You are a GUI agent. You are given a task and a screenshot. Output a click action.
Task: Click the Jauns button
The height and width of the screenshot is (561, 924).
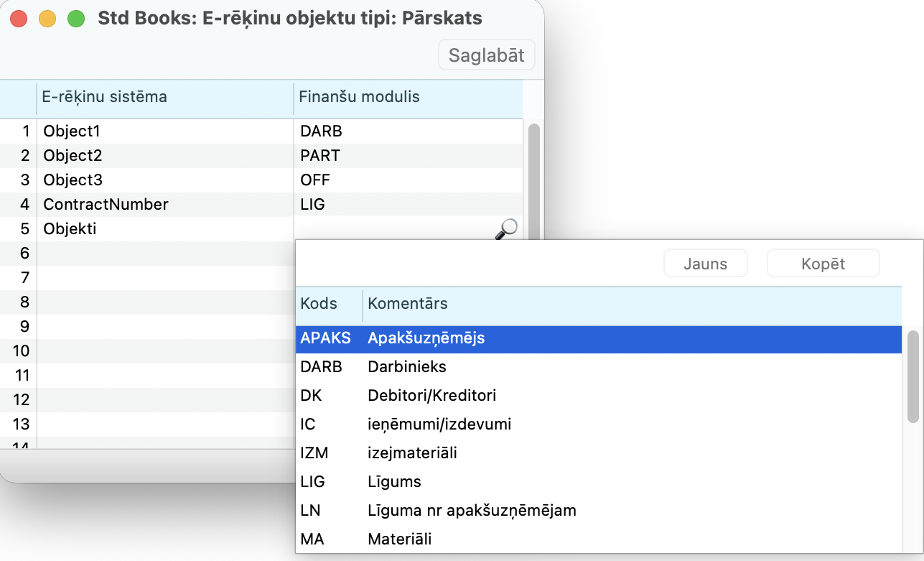705,264
